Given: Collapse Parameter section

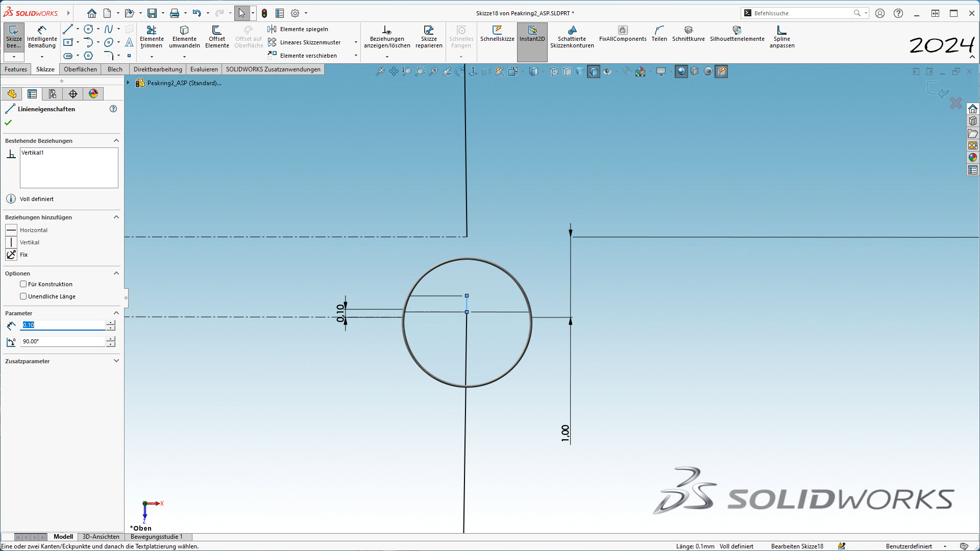Looking at the screenshot, I should 116,313.
